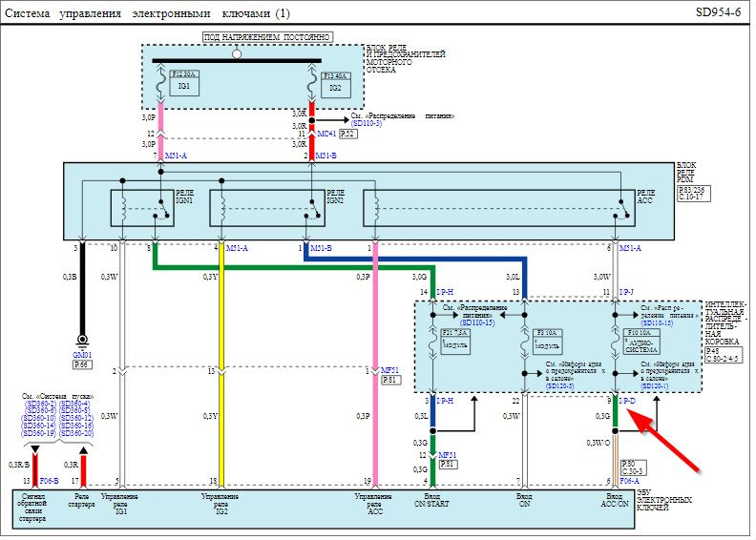Open the SD110-15 link near I/P-H connector
Viewport: 756px width, 540px height.
[x=477, y=322]
